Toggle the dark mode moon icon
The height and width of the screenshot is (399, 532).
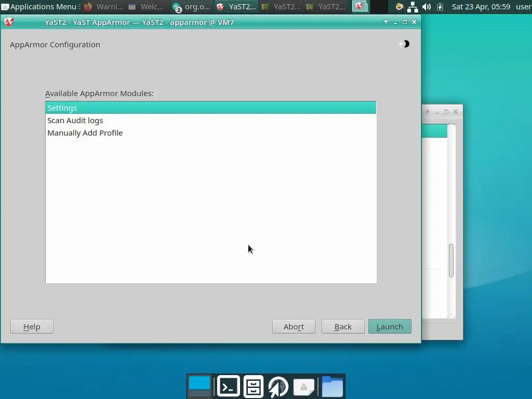404,44
